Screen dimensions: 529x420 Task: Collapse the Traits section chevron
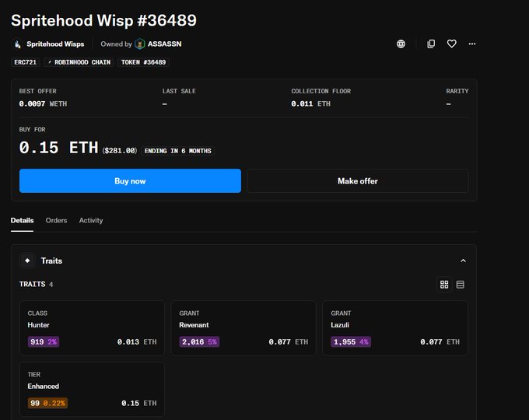463,261
